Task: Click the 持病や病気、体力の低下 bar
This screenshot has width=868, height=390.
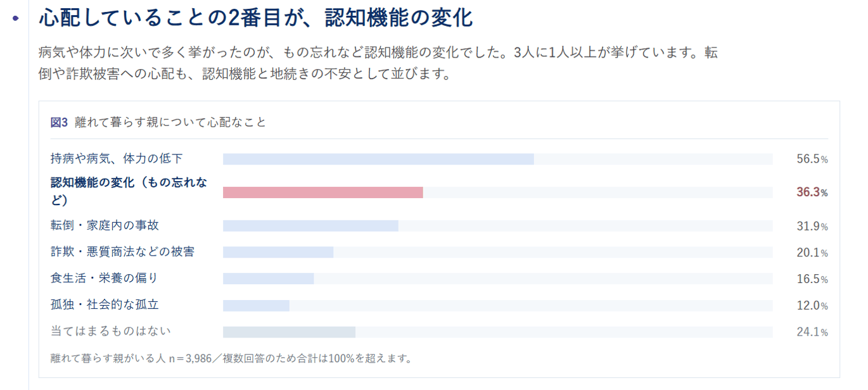Action: click(378, 159)
